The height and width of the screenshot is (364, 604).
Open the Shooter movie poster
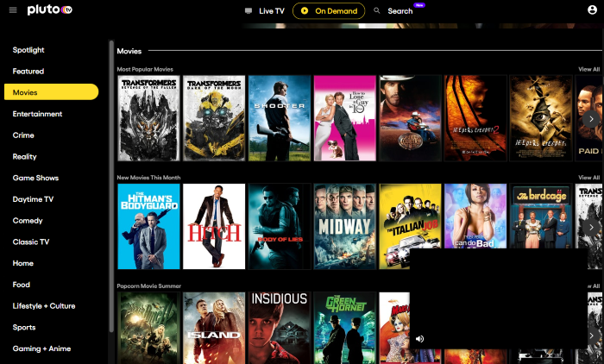280,118
